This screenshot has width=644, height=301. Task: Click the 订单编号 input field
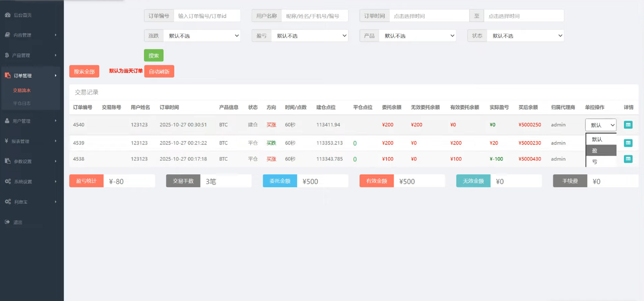point(206,16)
